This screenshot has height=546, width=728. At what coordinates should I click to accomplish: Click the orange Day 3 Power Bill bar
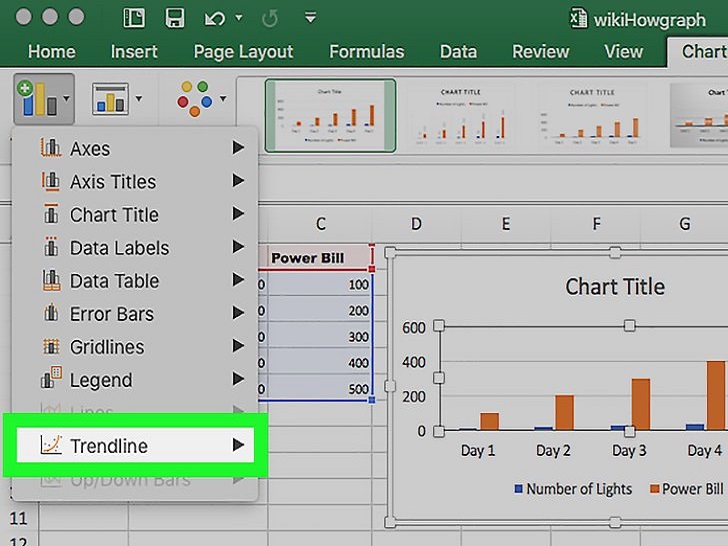click(641, 404)
